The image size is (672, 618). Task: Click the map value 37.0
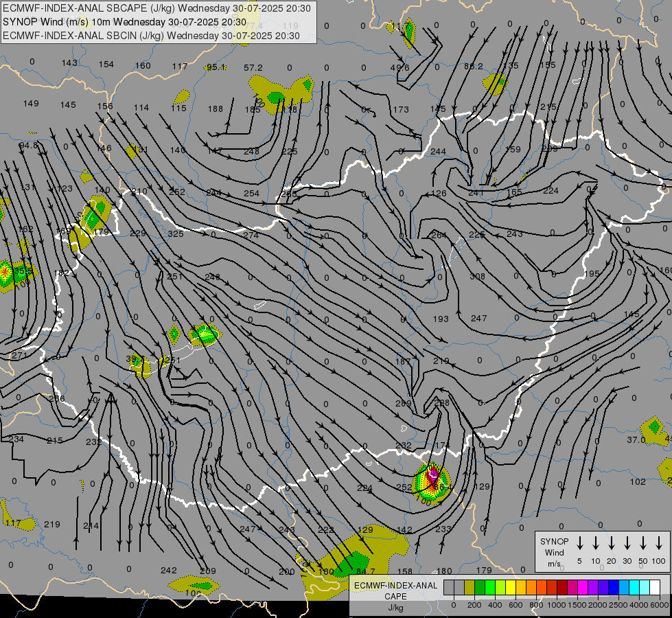636,439
